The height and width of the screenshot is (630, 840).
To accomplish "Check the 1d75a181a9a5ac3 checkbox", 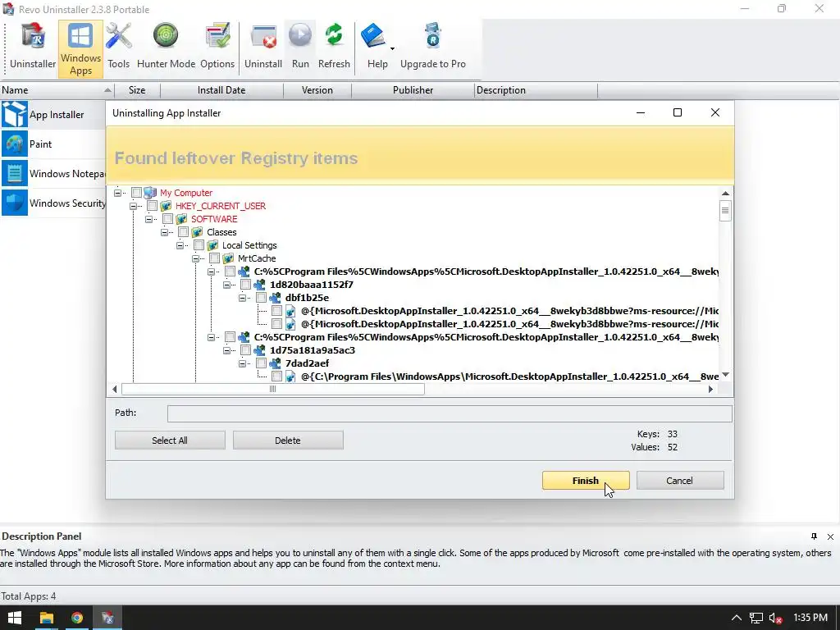I will click(x=245, y=350).
